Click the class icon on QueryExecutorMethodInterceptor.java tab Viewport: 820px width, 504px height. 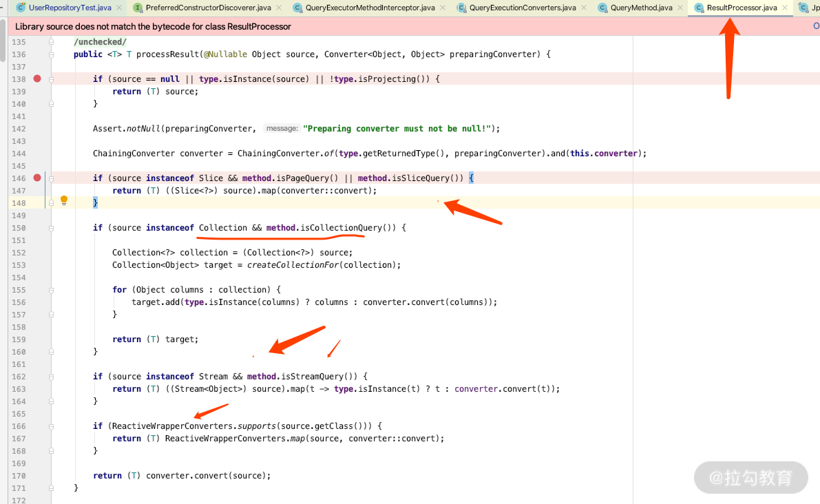tap(297, 8)
